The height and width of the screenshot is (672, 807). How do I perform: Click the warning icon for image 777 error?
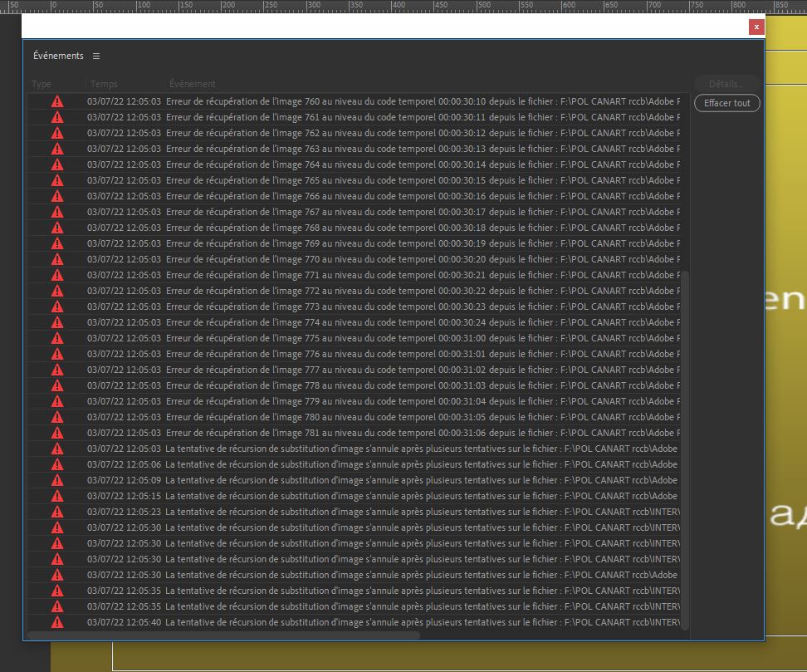tap(57, 370)
